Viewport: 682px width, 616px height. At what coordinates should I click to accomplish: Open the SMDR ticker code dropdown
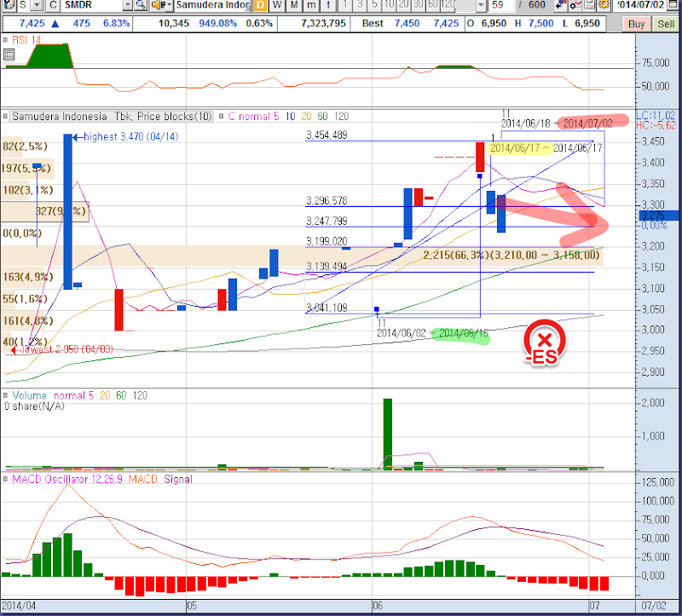[x=127, y=5]
